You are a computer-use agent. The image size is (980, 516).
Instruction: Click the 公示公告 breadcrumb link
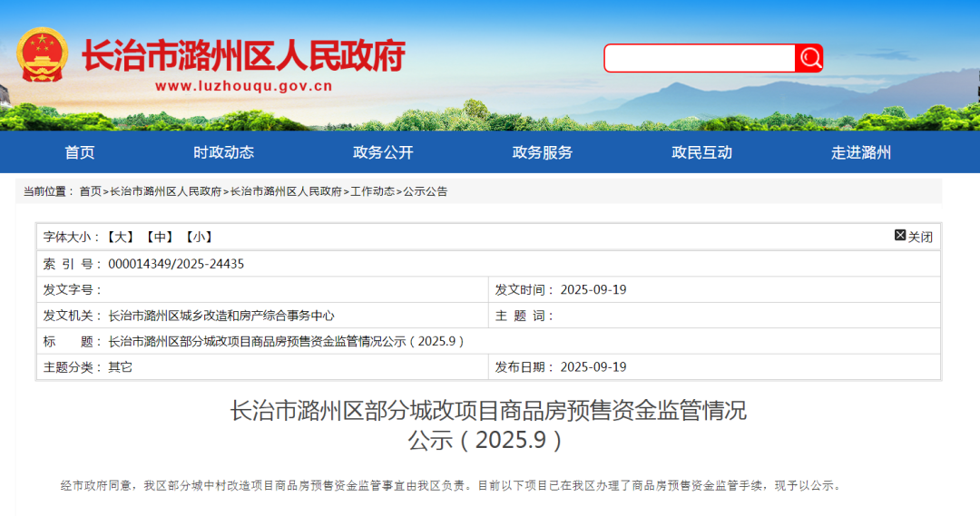426,191
